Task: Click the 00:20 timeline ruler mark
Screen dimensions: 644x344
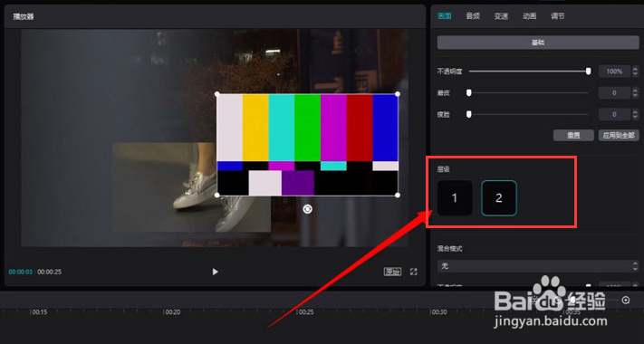Action: (x=172, y=312)
